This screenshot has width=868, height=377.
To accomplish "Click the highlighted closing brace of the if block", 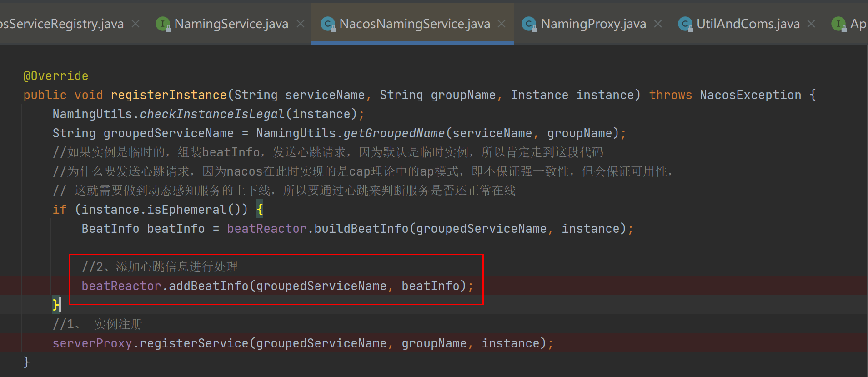I will [56, 305].
